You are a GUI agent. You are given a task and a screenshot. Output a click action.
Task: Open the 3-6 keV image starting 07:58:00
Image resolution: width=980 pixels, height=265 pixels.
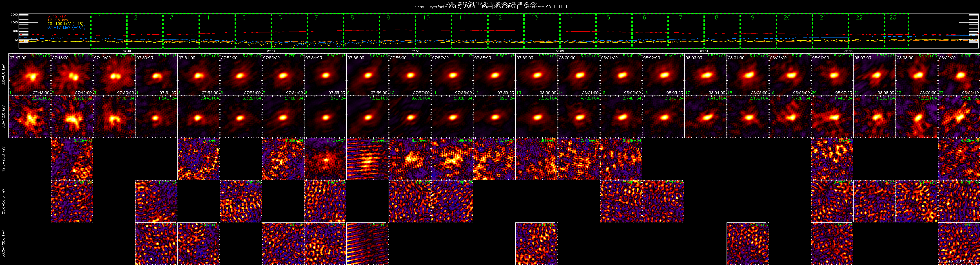point(494,75)
